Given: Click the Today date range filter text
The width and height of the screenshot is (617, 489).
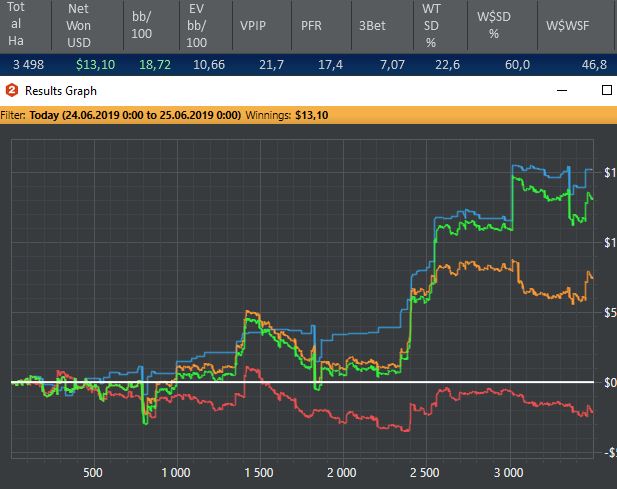Looking at the screenshot, I should [x=135, y=115].
